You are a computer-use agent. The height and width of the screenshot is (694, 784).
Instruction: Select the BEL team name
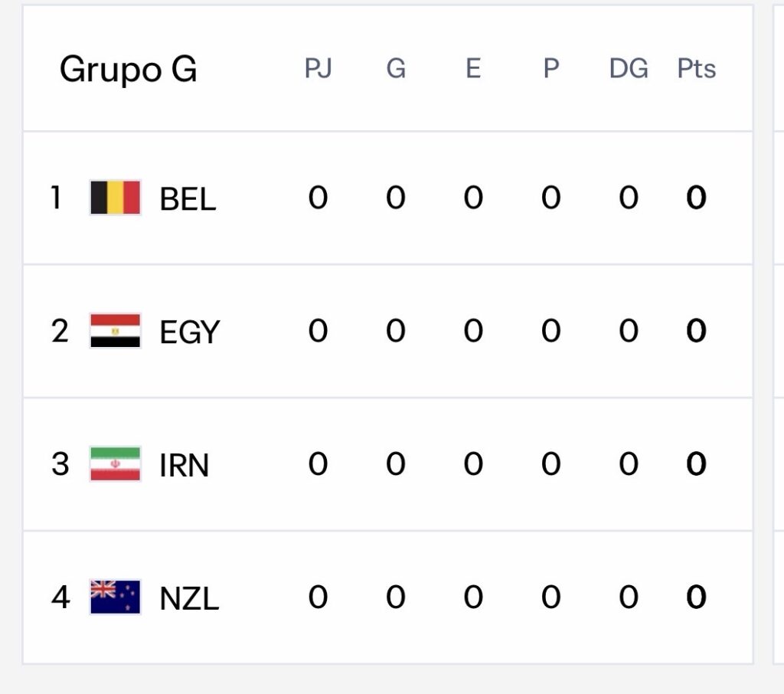pyautogui.click(x=188, y=199)
